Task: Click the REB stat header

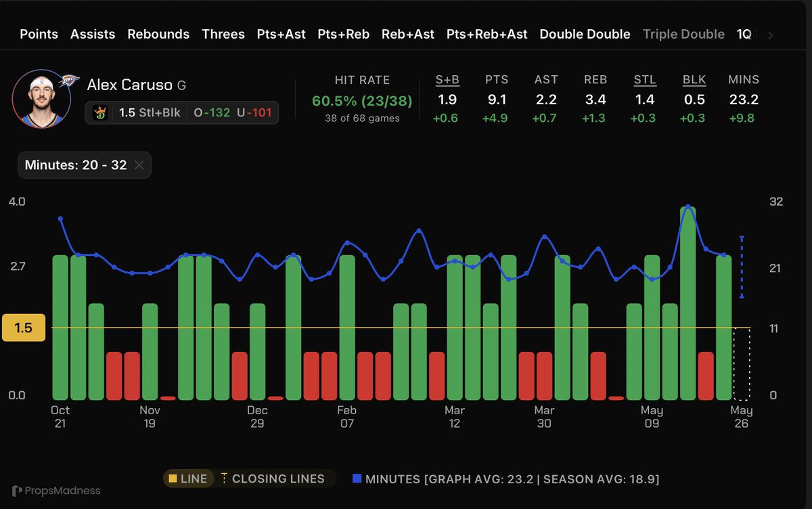Action: 595,80
